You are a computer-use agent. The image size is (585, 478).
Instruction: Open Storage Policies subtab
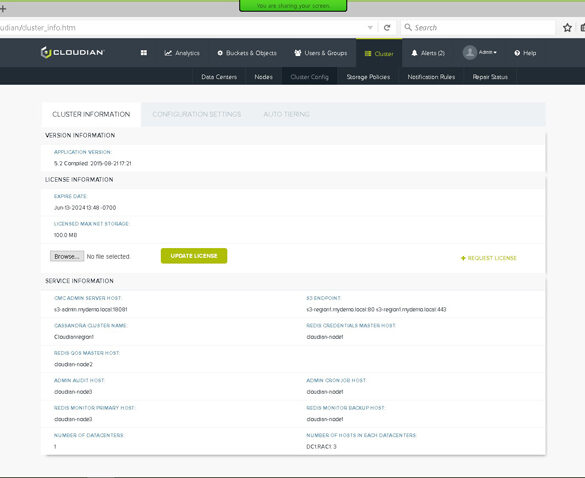point(368,77)
